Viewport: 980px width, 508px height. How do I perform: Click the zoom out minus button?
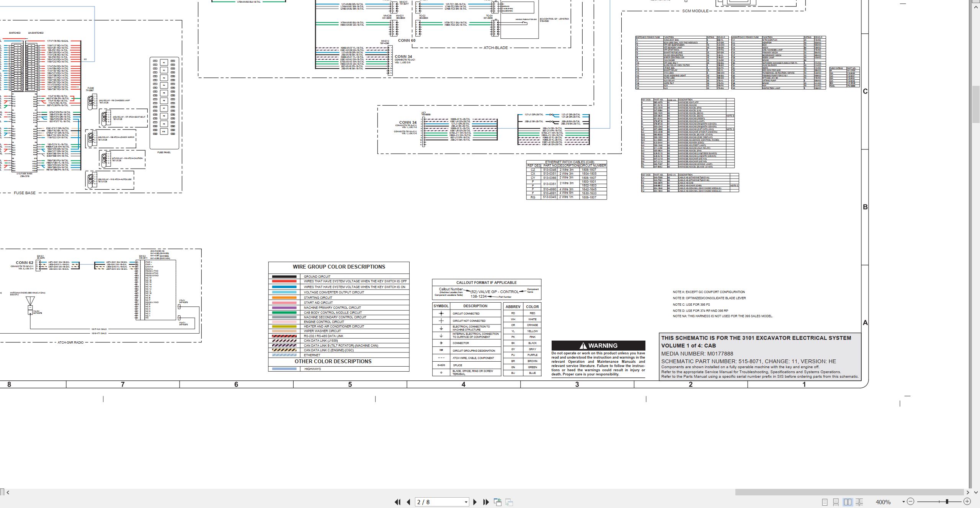910,501
